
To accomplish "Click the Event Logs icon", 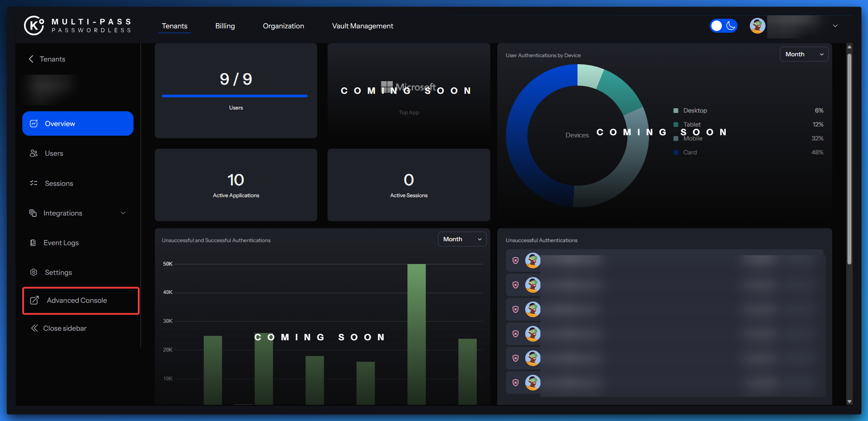I will coord(33,243).
